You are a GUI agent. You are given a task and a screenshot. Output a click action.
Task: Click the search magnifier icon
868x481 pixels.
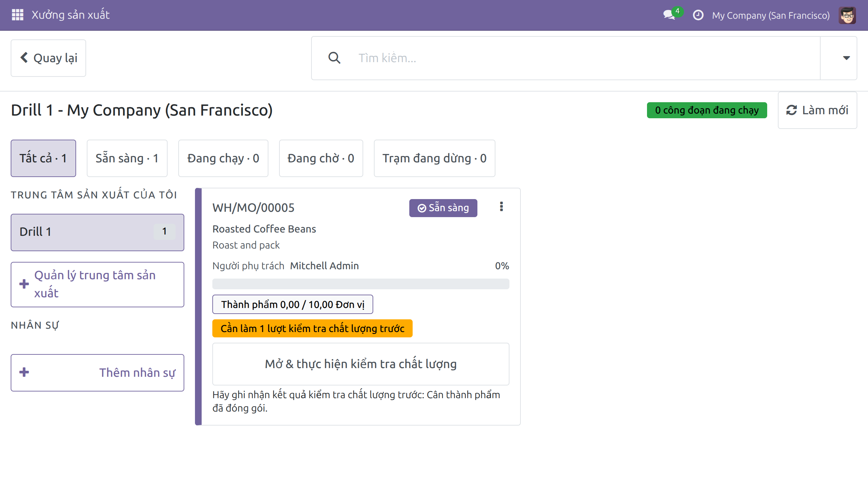click(x=334, y=58)
